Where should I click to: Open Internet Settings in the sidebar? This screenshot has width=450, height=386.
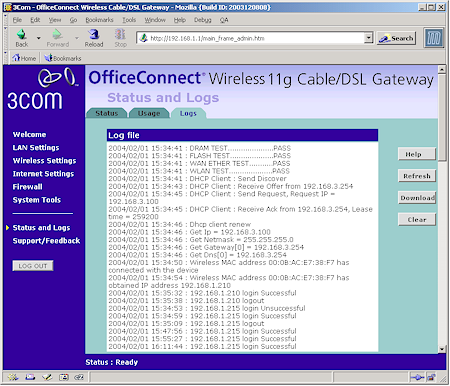coord(43,174)
